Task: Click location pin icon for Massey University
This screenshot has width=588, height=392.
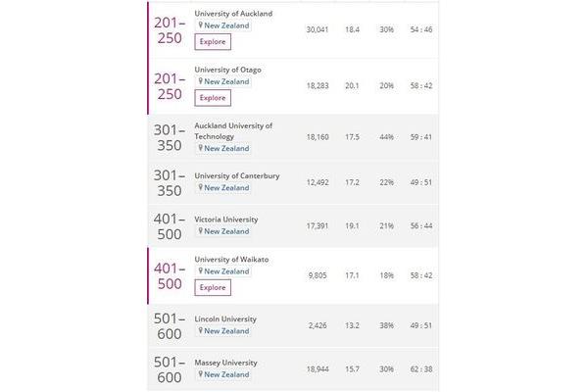Action: [201, 374]
